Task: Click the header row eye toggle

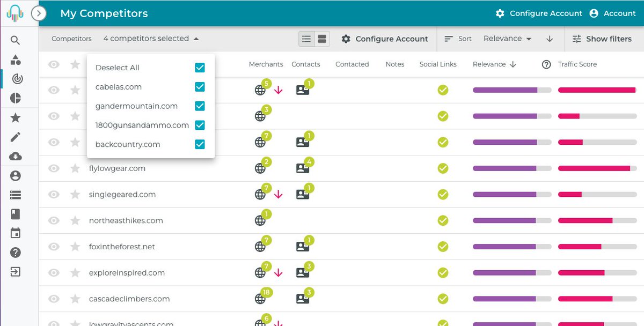Action: 54,64
